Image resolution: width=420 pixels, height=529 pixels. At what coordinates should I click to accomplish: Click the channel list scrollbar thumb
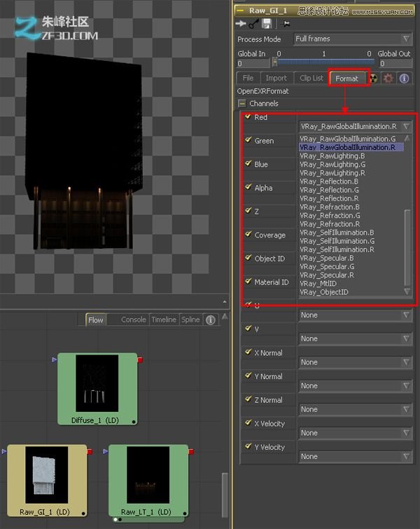point(407,248)
